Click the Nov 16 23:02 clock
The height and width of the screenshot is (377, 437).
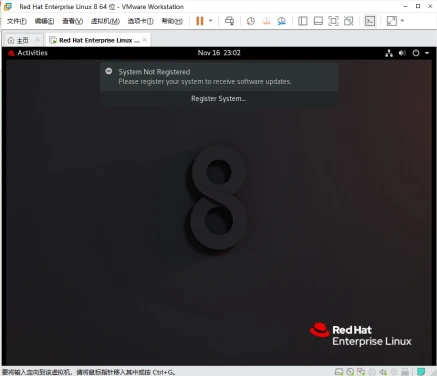[219, 53]
